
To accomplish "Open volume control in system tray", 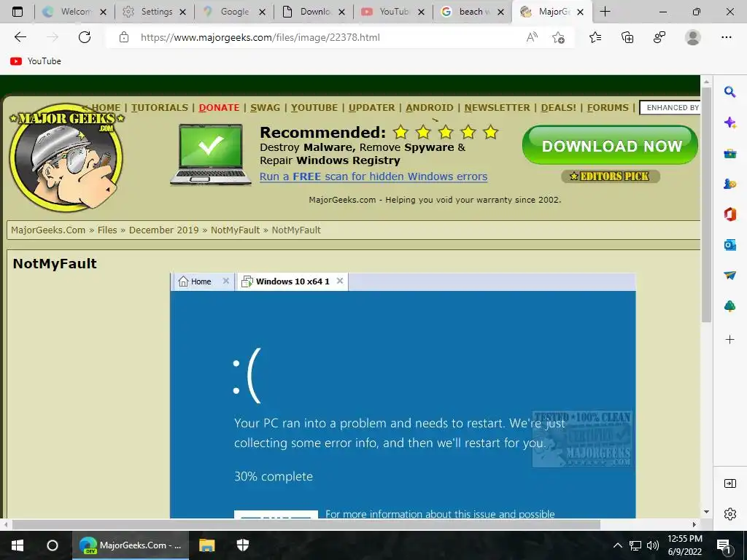I will click(x=653, y=545).
